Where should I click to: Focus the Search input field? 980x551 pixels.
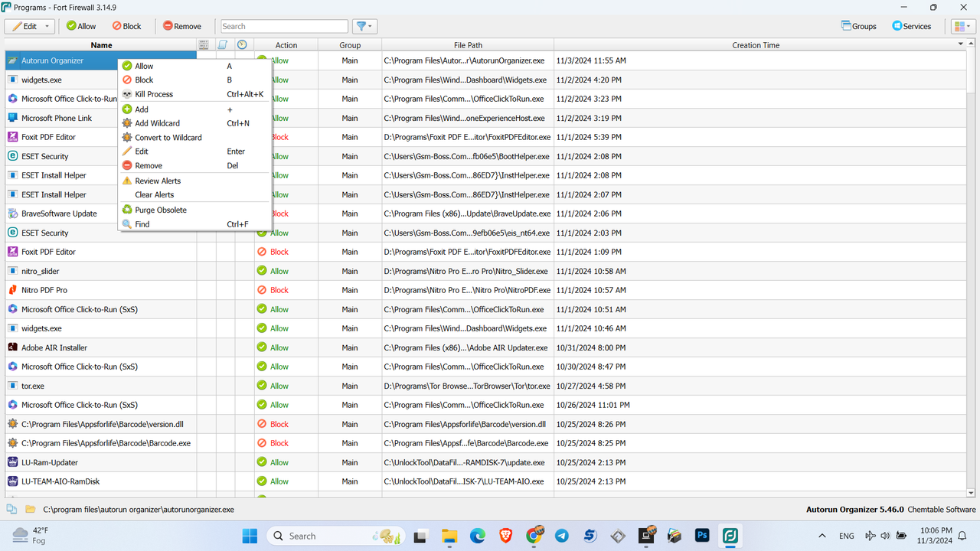pos(284,26)
